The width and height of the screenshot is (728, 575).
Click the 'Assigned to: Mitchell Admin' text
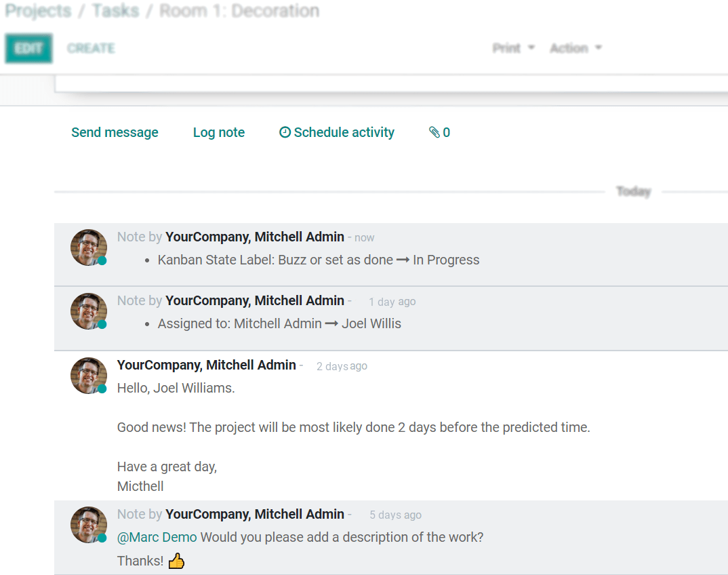[x=239, y=323]
